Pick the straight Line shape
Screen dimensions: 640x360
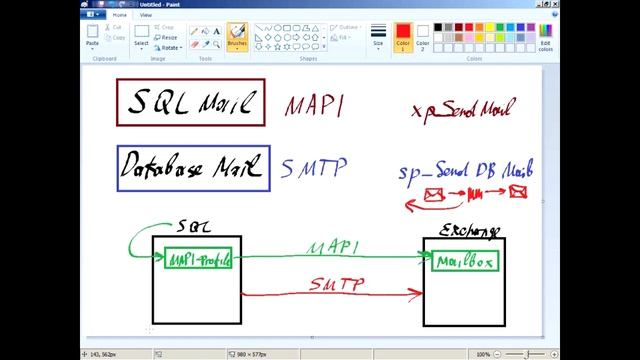[259, 28]
